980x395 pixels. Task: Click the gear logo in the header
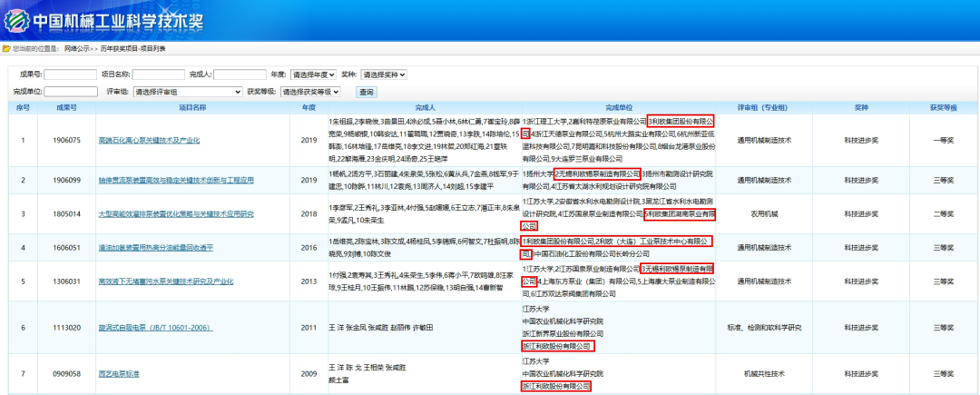18,18
